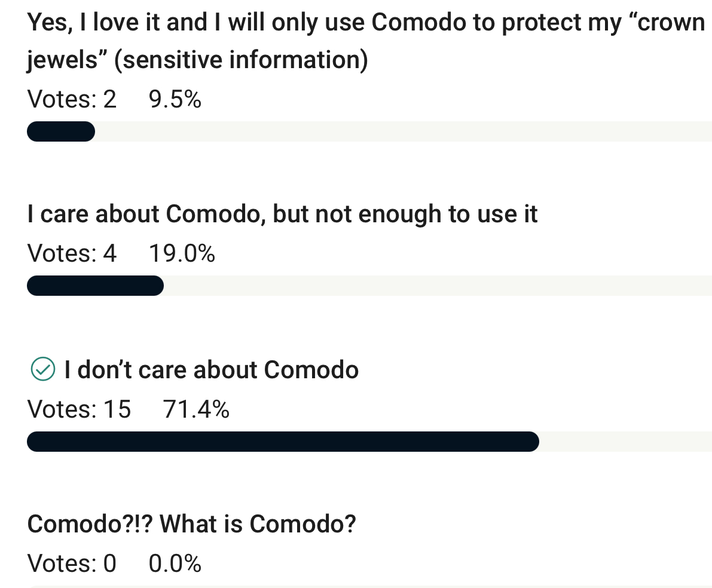
Task: Click the 9.5% percentage text
Action: (175, 99)
